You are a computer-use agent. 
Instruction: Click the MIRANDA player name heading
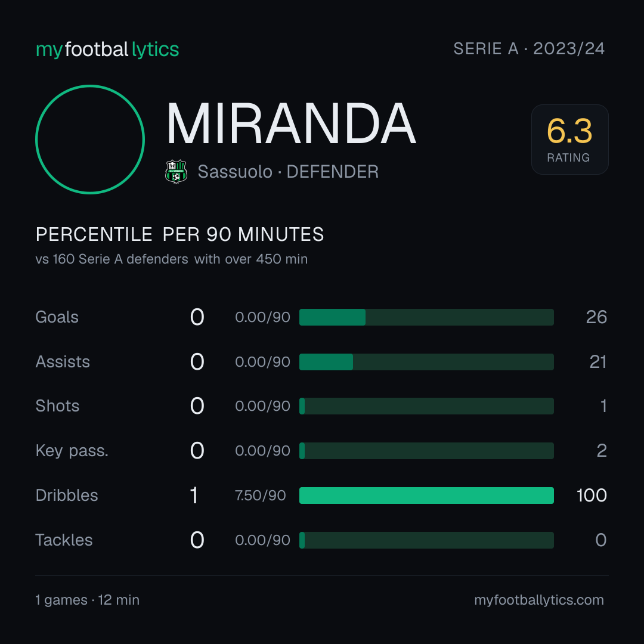tap(291, 123)
